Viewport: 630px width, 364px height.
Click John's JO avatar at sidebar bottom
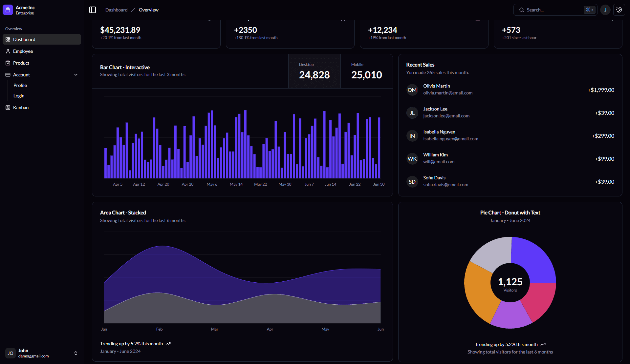(x=10, y=353)
